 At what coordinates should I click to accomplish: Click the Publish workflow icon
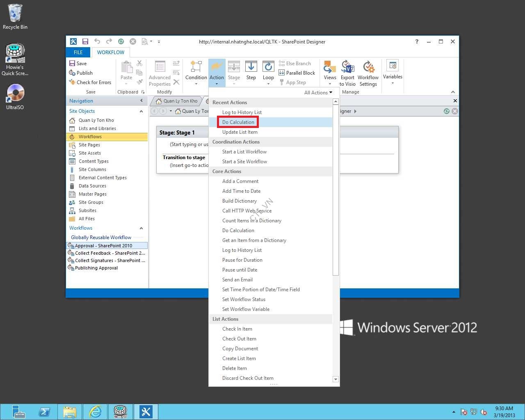(x=72, y=73)
